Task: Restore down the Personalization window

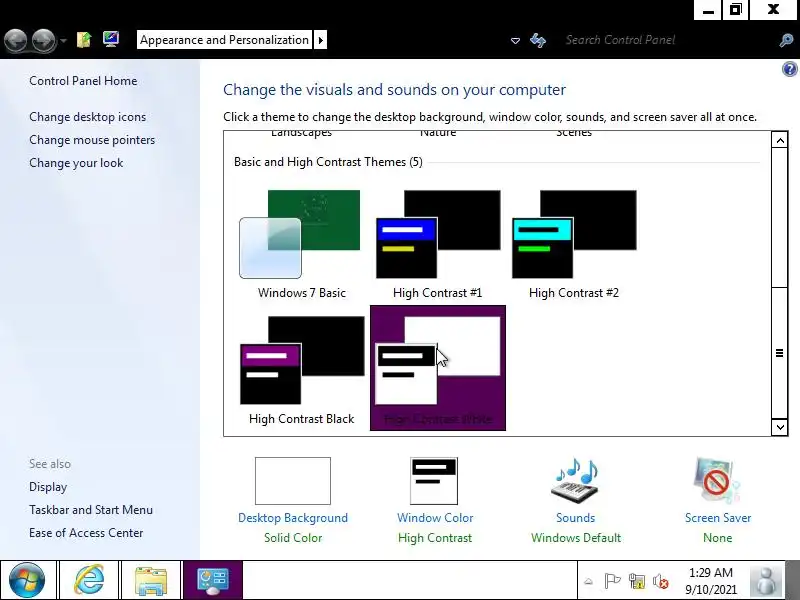Action: tap(735, 10)
